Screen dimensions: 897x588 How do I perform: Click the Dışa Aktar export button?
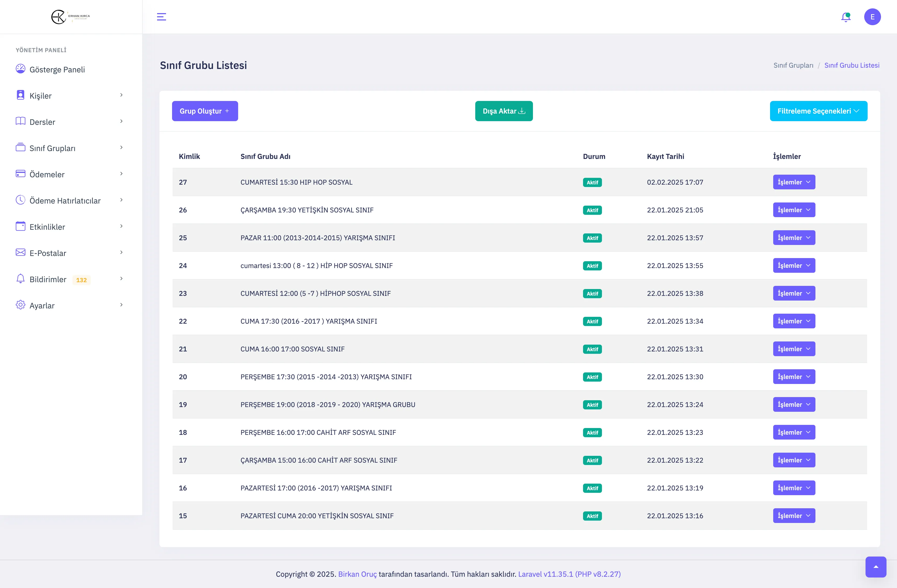[x=504, y=111]
